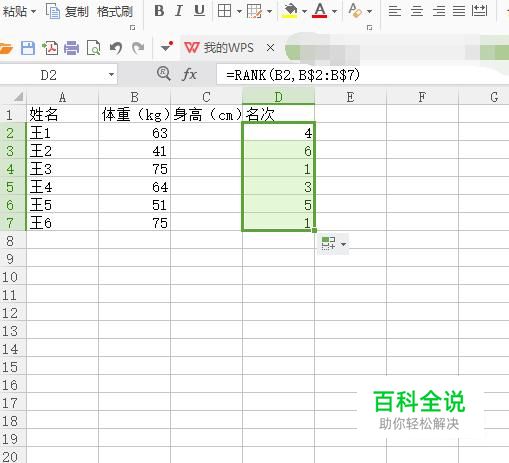Export to PDF icon
The width and height of the screenshot is (509, 463).
click(x=50, y=48)
